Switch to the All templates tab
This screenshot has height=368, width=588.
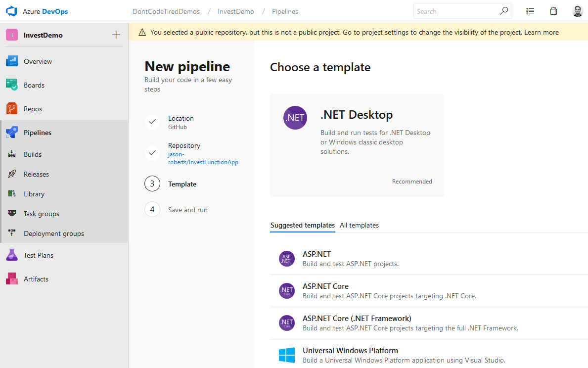coord(359,225)
